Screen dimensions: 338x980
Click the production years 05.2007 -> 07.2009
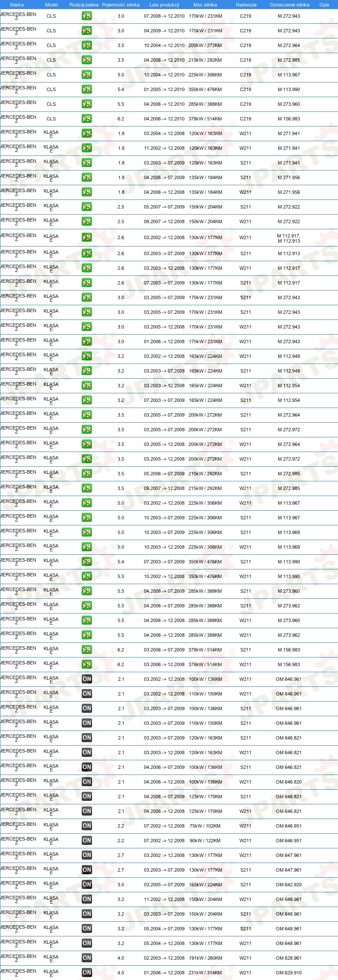tap(164, 207)
